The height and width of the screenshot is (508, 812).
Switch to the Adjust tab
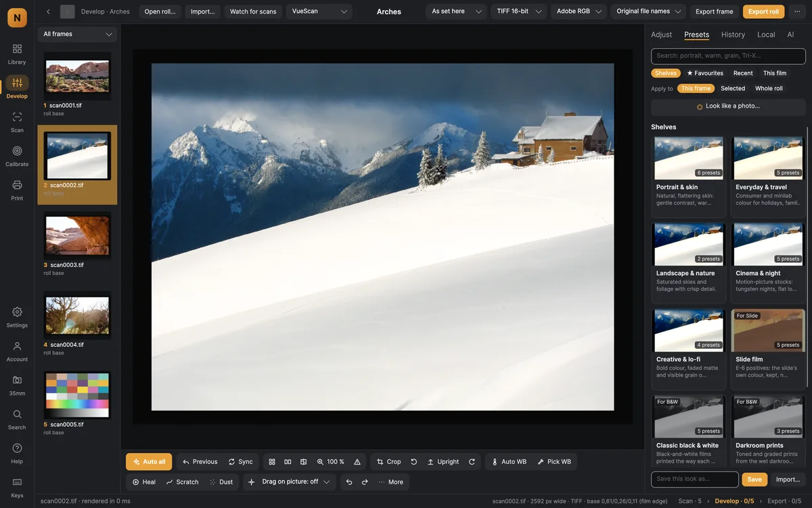pyautogui.click(x=661, y=35)
